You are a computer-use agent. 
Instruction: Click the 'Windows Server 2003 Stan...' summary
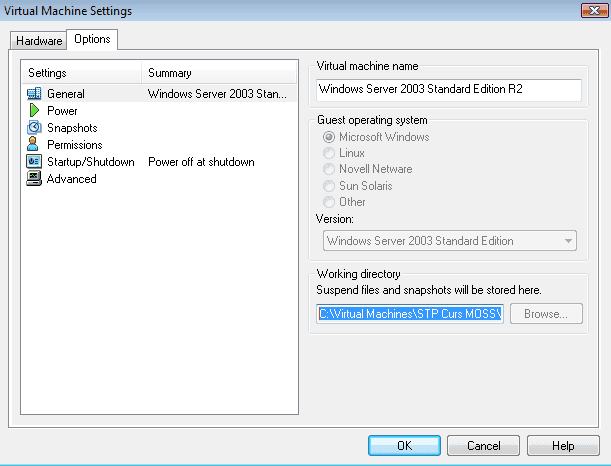217,94
